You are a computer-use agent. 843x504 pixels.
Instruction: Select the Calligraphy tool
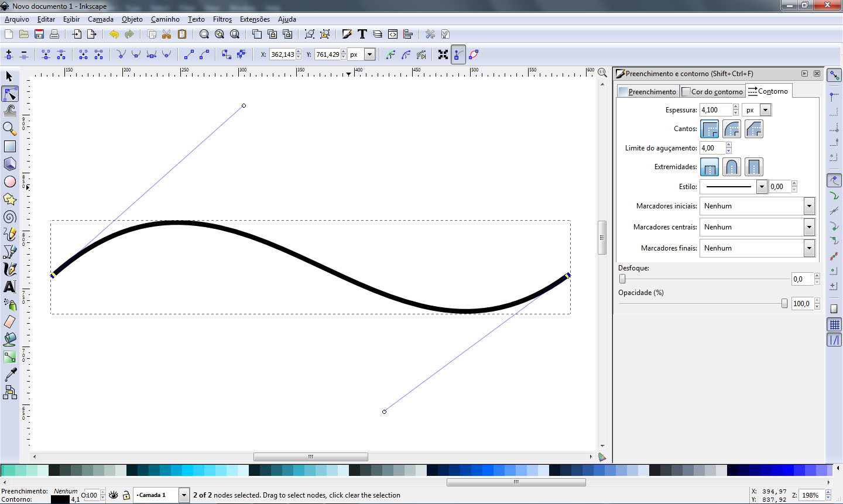click(9, 269)
